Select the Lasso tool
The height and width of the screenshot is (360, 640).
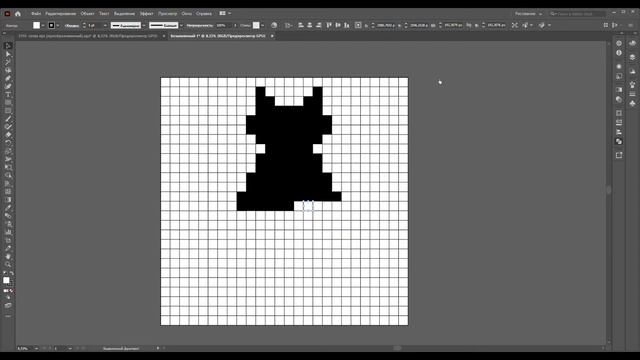[8, 70]
